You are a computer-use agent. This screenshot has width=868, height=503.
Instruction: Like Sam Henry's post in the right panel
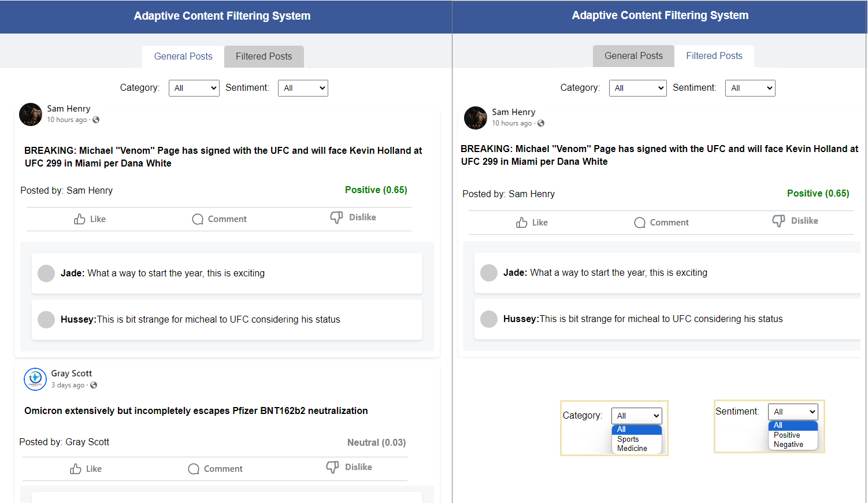tap(522, 223)
